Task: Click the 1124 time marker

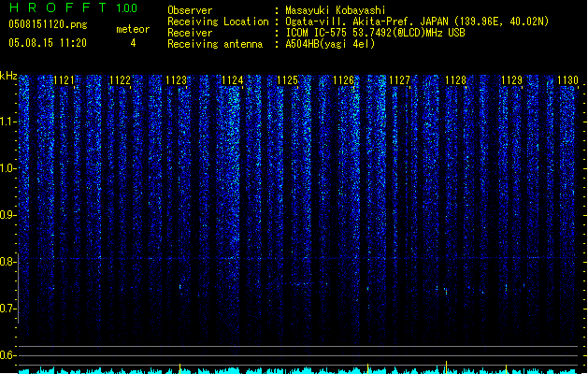Action: click(x=232, y=80)
